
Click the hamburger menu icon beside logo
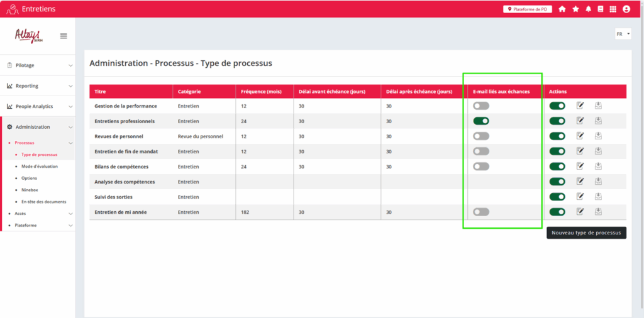point(64,36)
